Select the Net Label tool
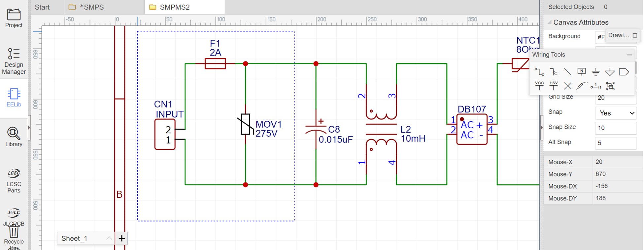644x250 pixels. [x=582, y=71]
